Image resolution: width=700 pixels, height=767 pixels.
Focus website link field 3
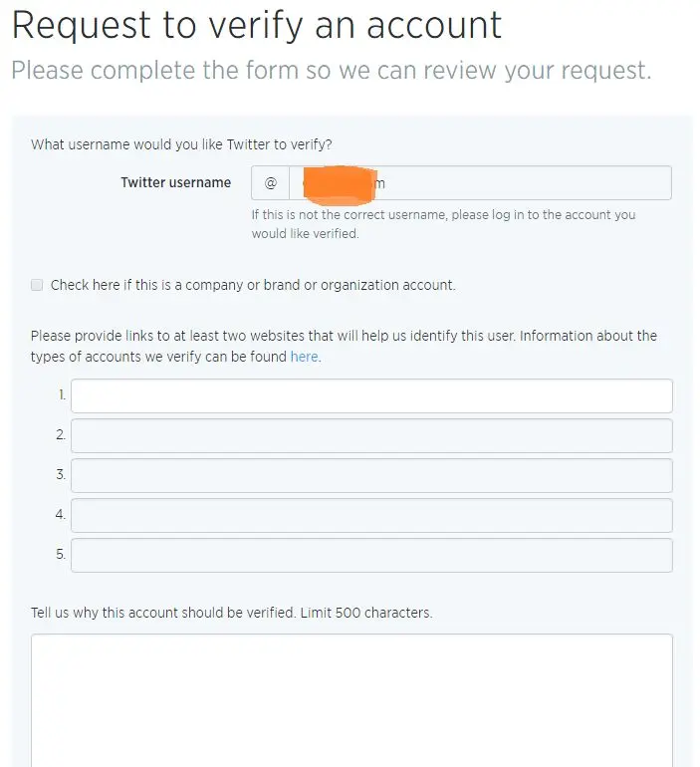pos(371,475)
